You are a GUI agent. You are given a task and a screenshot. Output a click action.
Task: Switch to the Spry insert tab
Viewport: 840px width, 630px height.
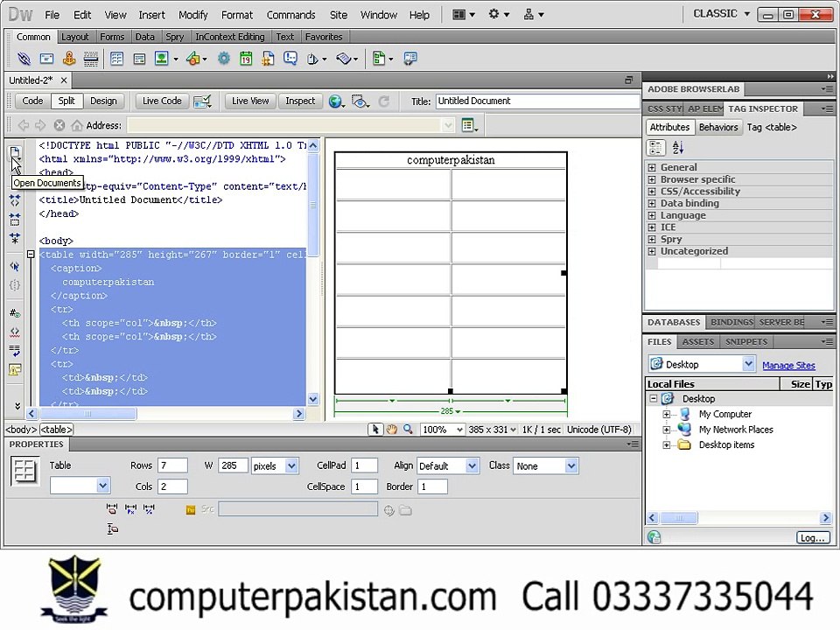(174, 37)
